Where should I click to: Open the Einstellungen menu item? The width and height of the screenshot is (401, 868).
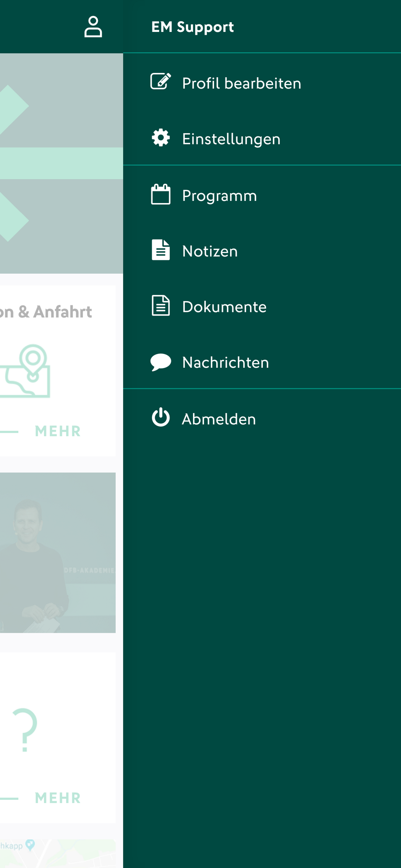click(x=262, y=139)
